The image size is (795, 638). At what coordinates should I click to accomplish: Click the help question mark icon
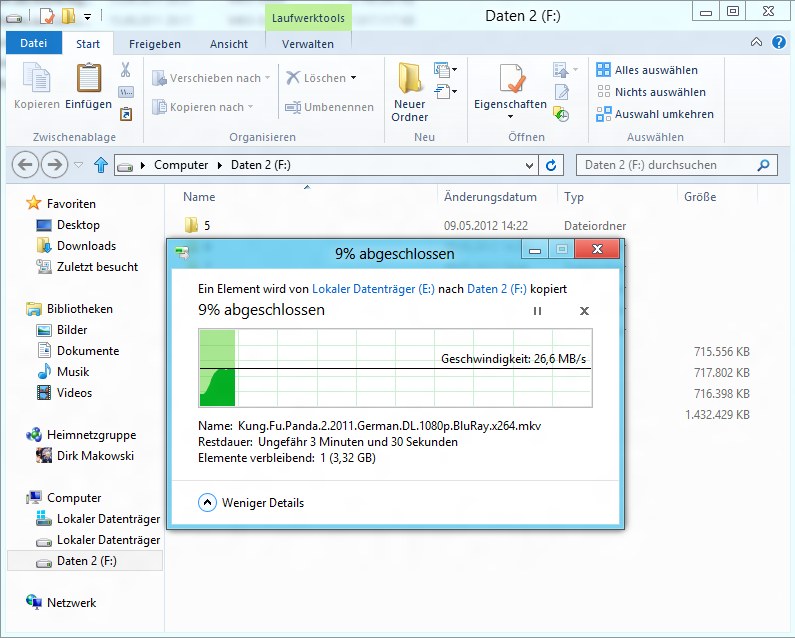pos(779,42)
